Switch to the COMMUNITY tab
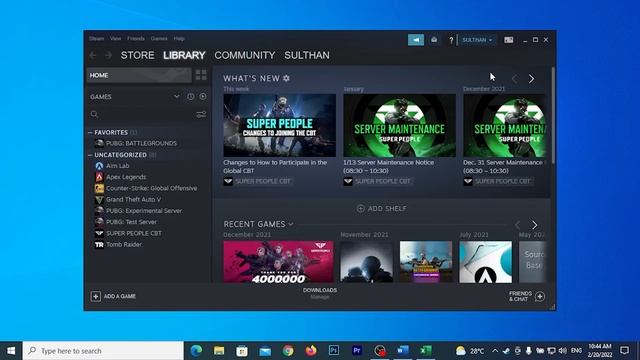The image size is (640, 360). [244, 55]
